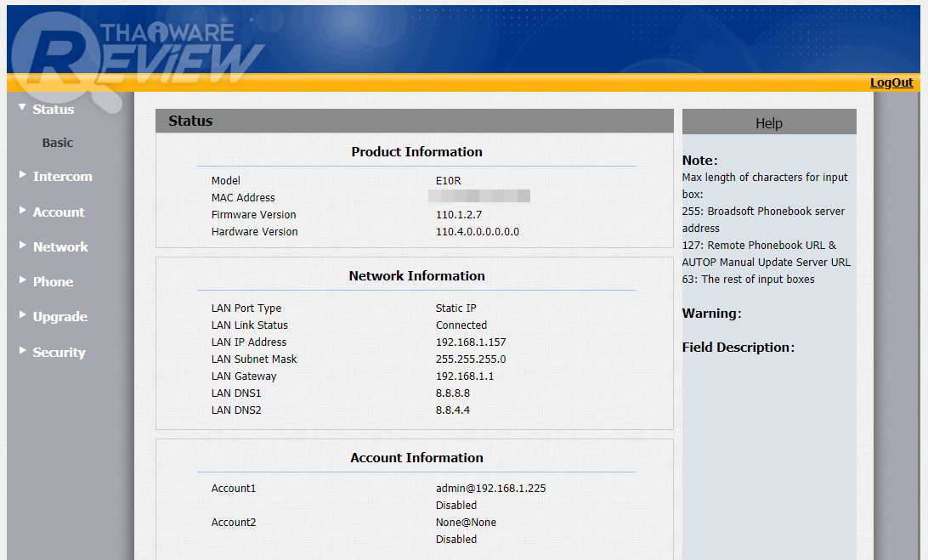Open the Network settings section
Viewport: 928px width, 560px height.
[60, 246]
